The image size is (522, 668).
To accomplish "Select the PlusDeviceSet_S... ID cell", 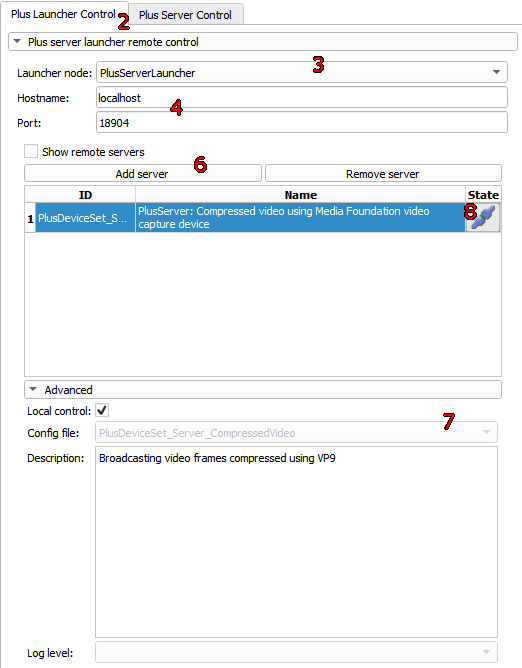I will point(85,218).
